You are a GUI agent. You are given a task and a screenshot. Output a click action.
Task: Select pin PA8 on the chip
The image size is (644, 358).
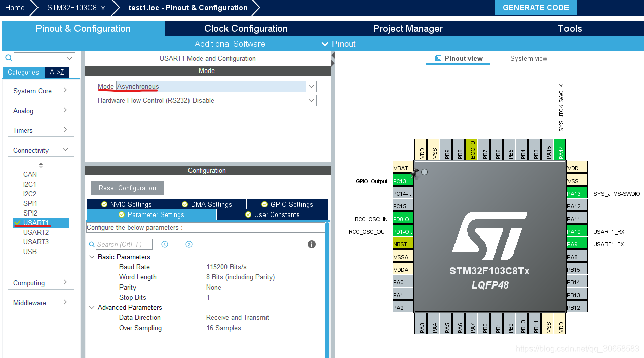577,257
